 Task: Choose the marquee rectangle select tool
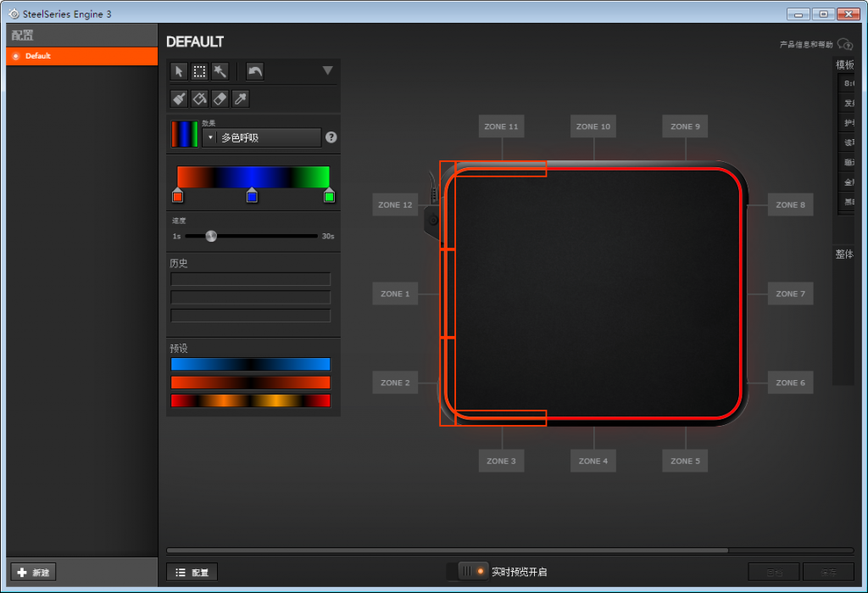[199, 71]
